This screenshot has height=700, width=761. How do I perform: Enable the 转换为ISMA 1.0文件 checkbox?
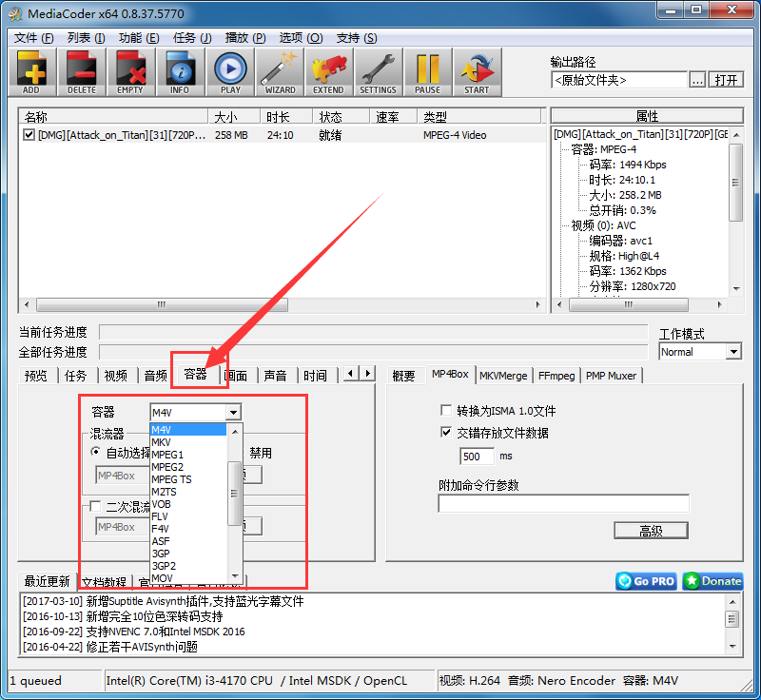(445, 410)
